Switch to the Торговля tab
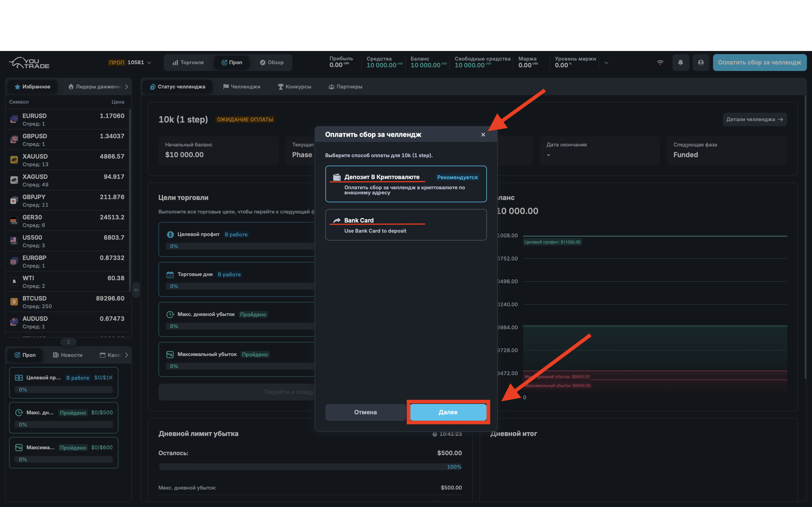 tap(188, 62)
